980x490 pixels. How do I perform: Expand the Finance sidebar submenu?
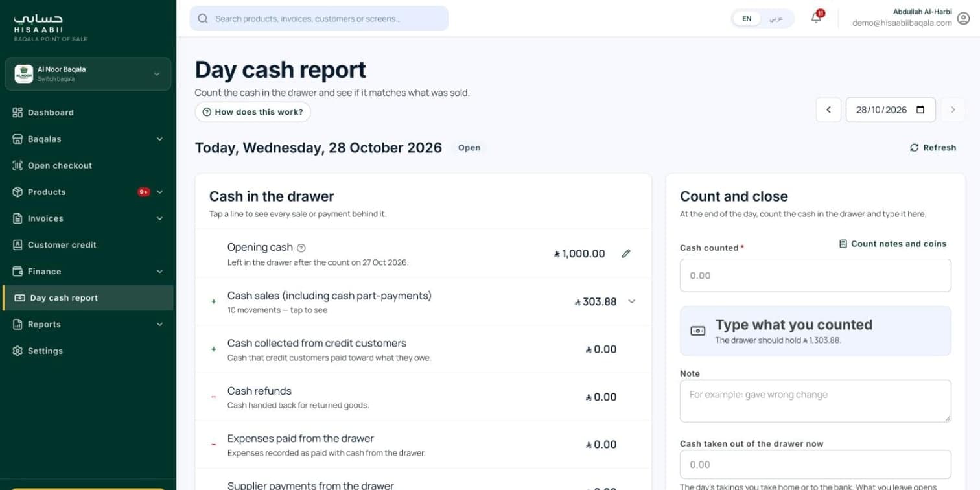click(x=159, y=272)
